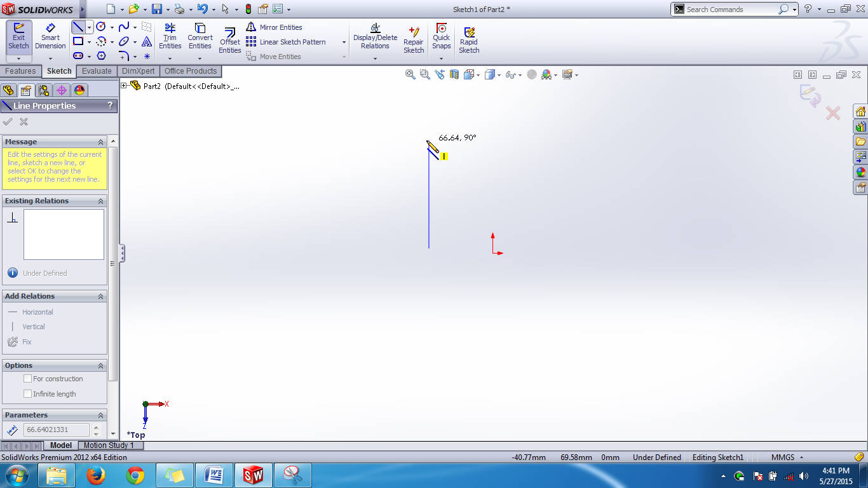Launch SolidWorks from the taskbar
The image size is (868, 488).
click(x=254, y=475)
